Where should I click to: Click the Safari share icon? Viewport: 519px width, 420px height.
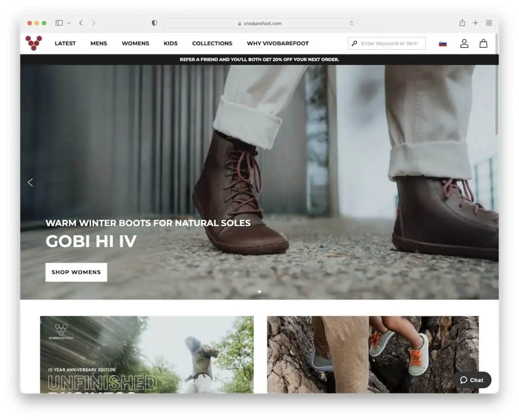[x=462, y=22]
